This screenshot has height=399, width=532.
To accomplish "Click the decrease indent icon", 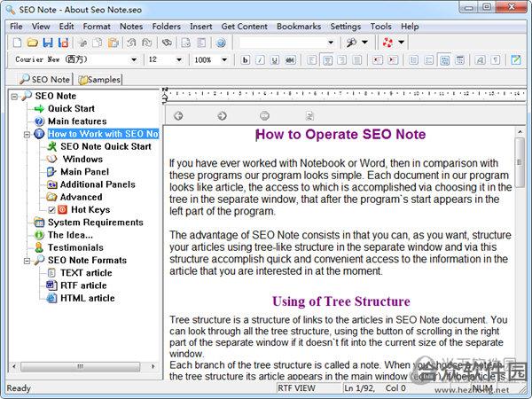I will click(378, 60).
